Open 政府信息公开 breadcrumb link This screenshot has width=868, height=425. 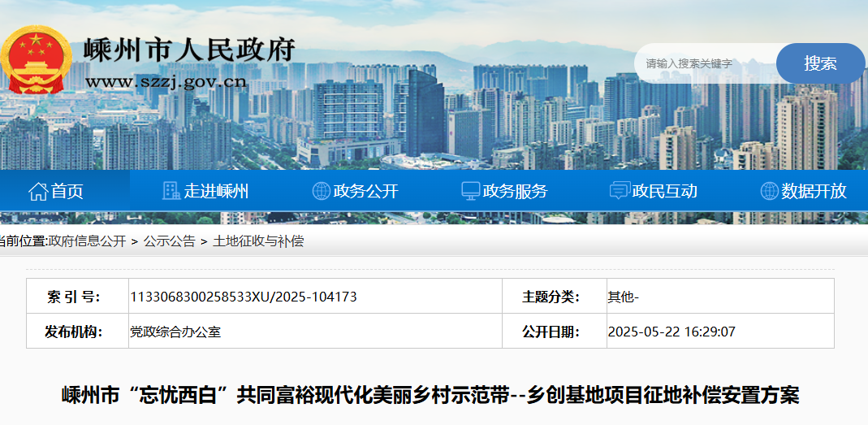87,241
